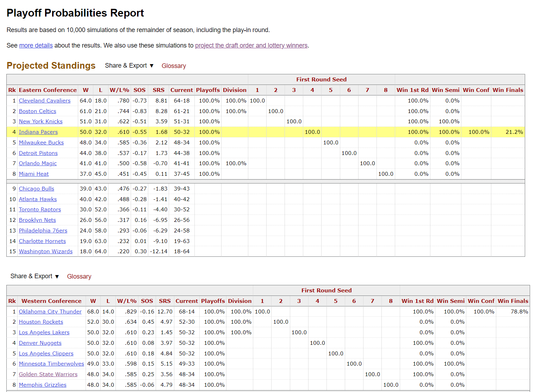This screenshot has height=392, width=535.
Task: Sort Eastern table by SRS column
Action: (x=158, y=90)
